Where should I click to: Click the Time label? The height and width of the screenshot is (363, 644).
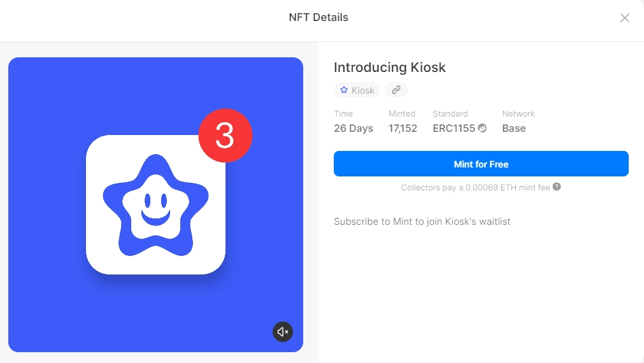pos(343,114)
